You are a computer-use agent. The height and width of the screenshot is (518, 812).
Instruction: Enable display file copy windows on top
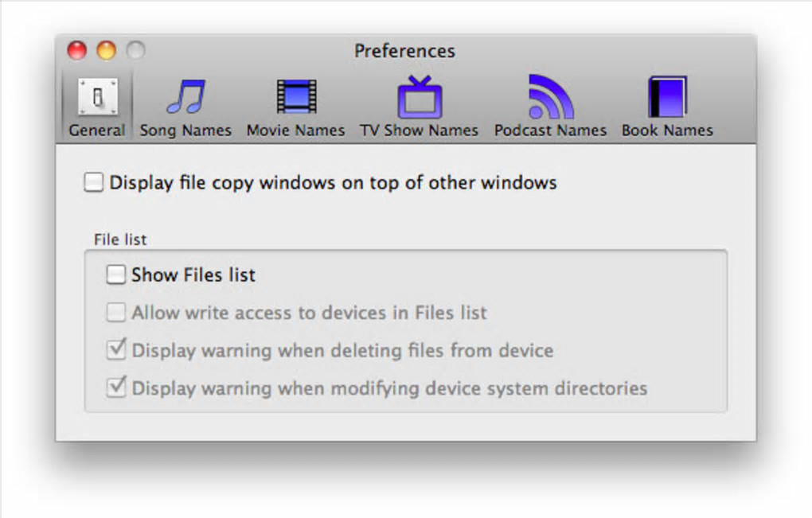pos(94,183)
